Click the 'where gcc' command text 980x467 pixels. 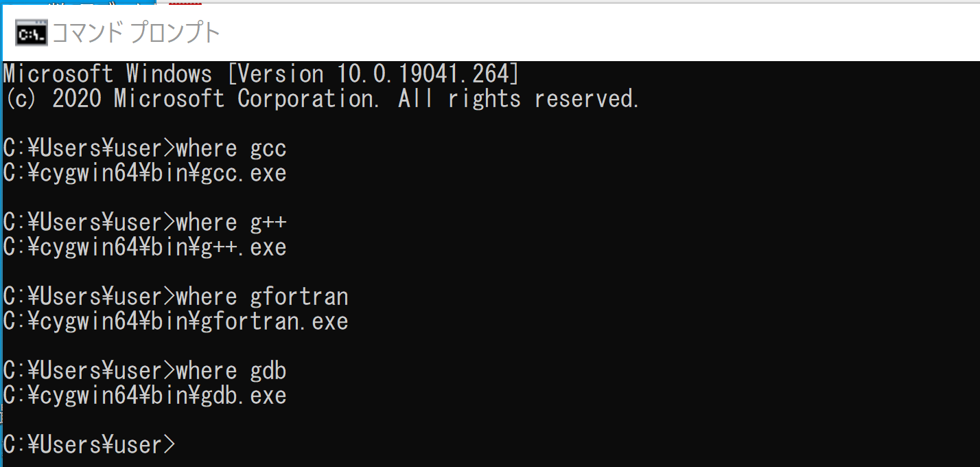(231, 148)
